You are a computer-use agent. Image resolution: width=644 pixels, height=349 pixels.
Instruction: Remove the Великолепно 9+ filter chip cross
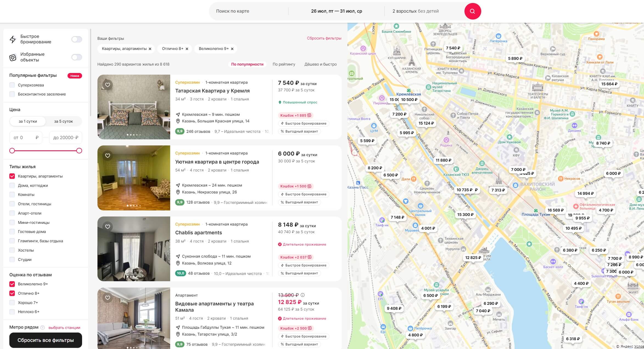(232, 49)
